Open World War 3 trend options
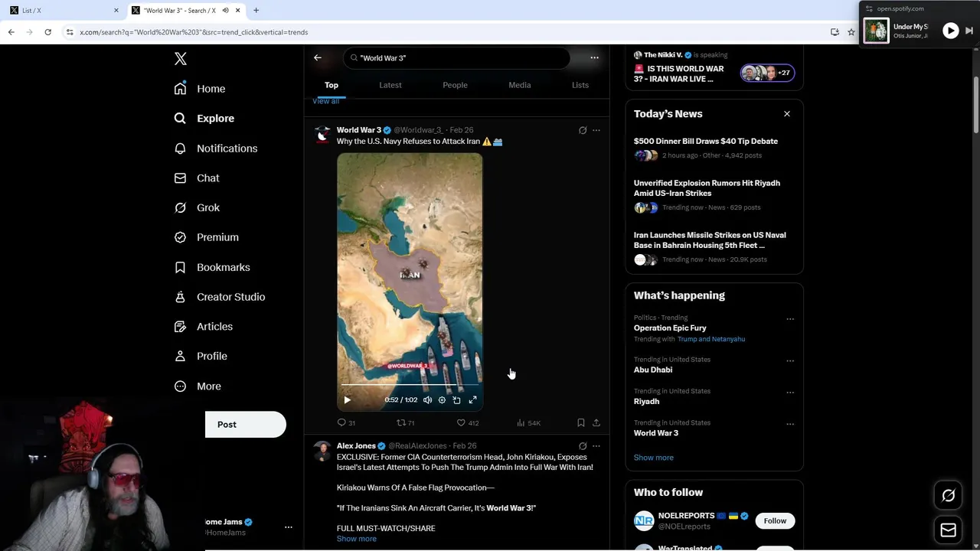Screen dimensions: 980x551 click(x=790, y=424)
